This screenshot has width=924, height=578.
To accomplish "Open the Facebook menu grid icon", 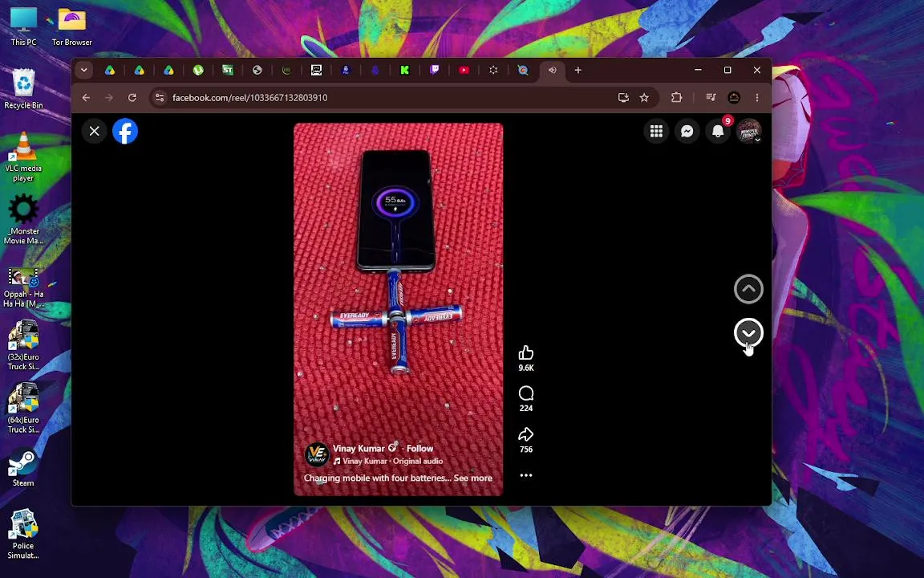I will [656, 131].
